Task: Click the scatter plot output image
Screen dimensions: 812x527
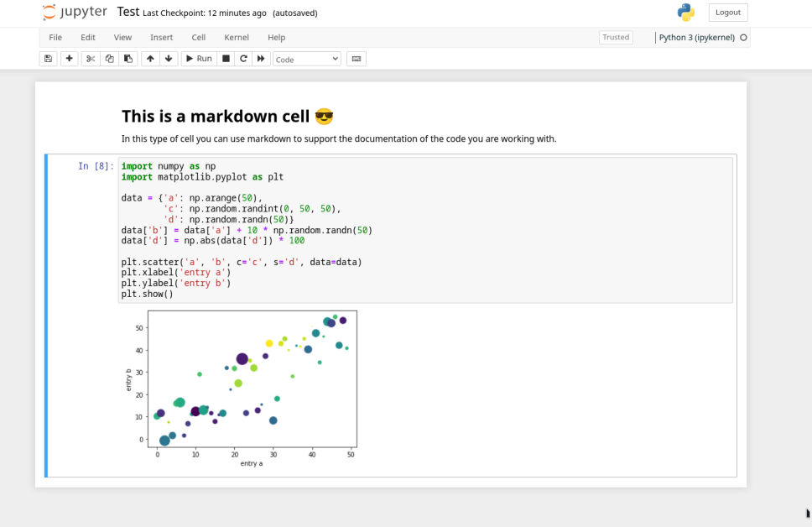Action: 241,389
